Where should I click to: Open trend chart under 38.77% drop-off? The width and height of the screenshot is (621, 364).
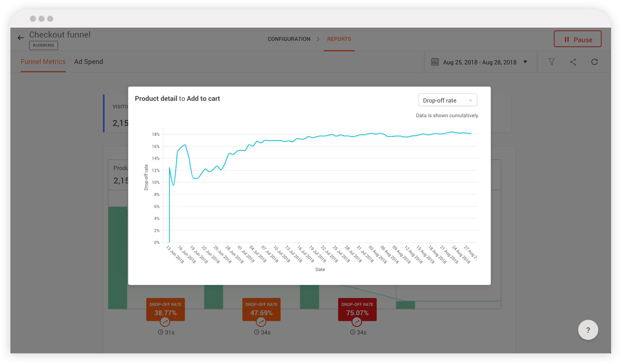(165, 322)
